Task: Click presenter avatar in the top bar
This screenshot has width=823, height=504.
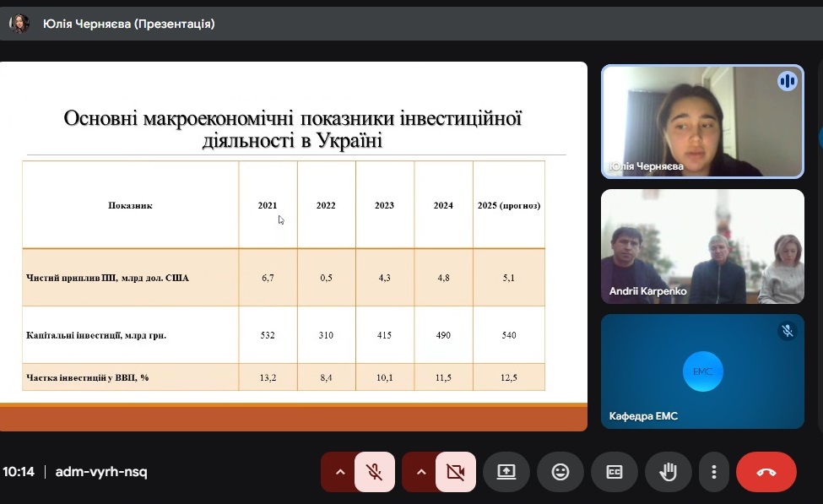Action: (x=19, y=24)
